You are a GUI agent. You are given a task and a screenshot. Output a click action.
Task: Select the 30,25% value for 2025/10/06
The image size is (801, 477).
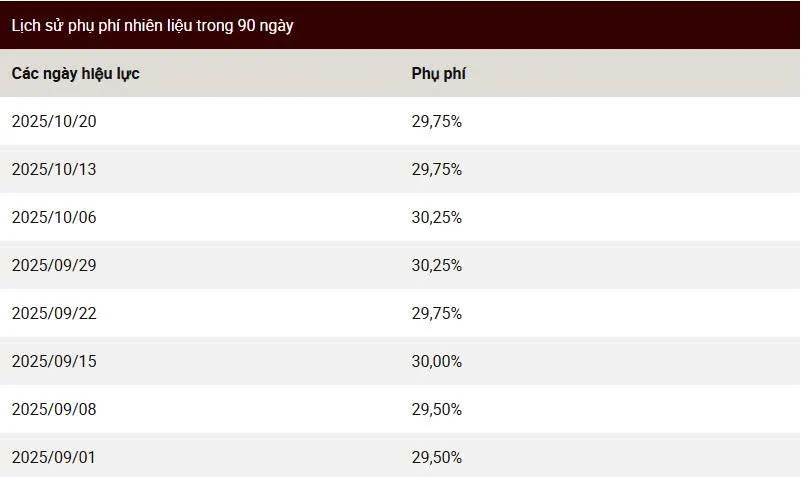[x=437, y=217]
